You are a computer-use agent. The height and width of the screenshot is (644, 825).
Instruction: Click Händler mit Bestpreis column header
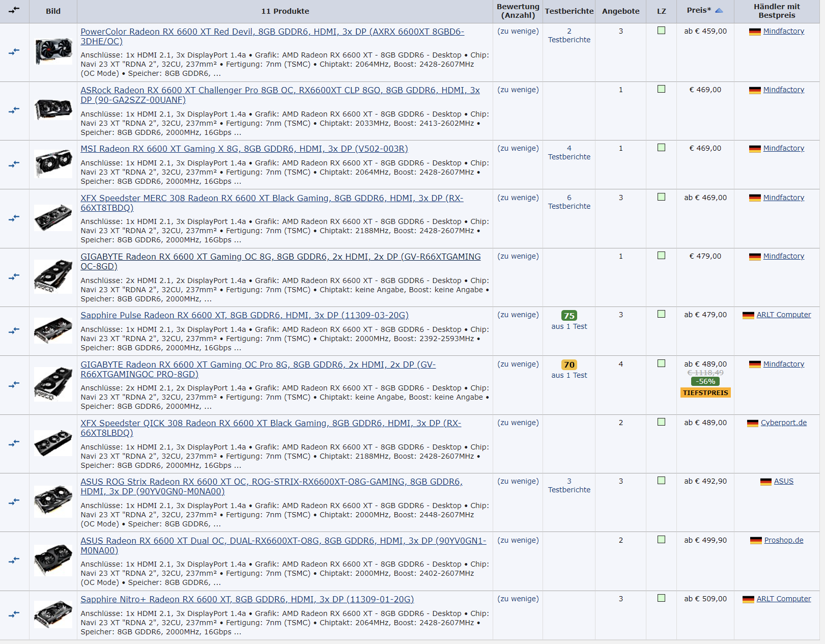pyautogui.click(x=777, y=11)
